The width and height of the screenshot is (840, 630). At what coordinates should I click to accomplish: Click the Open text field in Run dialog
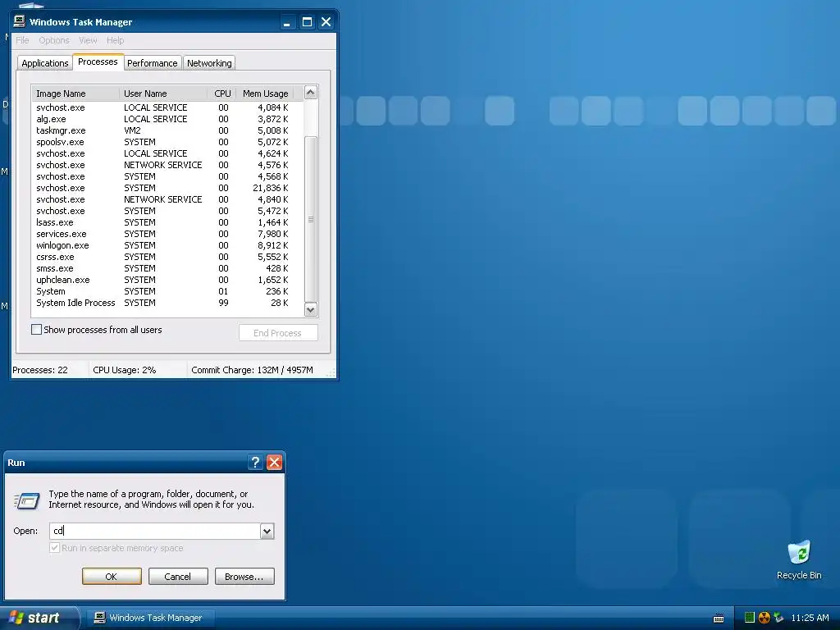155,531
